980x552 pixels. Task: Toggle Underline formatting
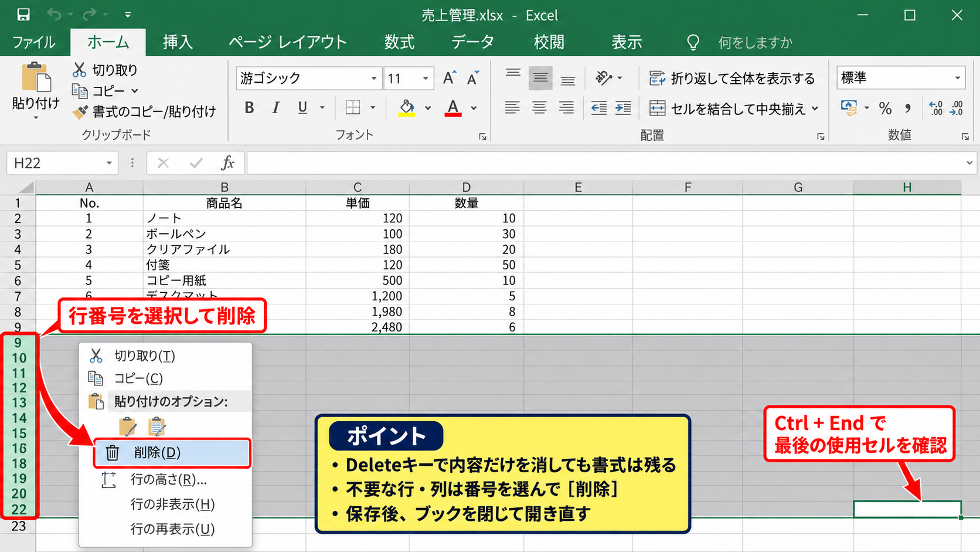tap(302, 107)
